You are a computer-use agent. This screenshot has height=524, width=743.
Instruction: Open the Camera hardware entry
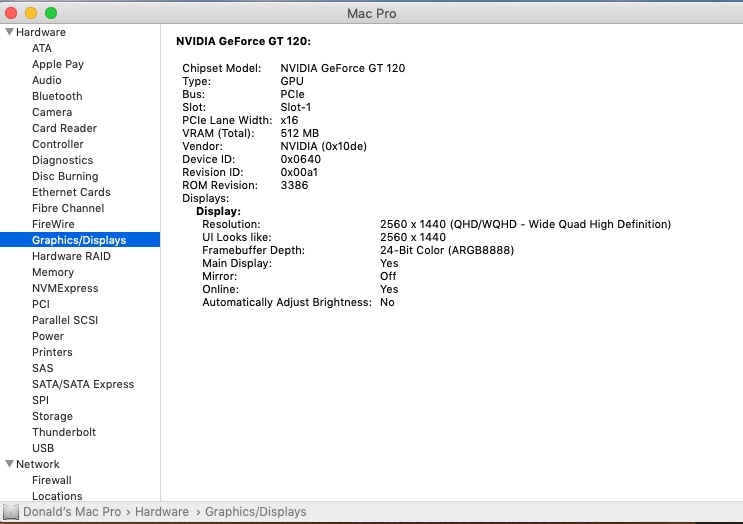[52, 112]
